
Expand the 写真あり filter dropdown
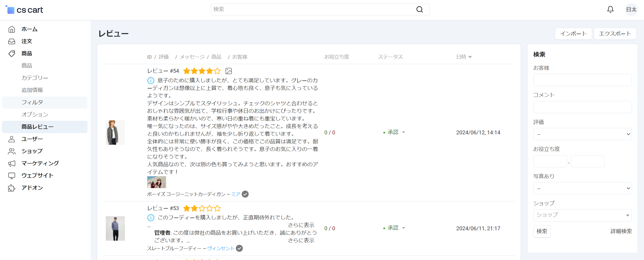tap(582, 188)
